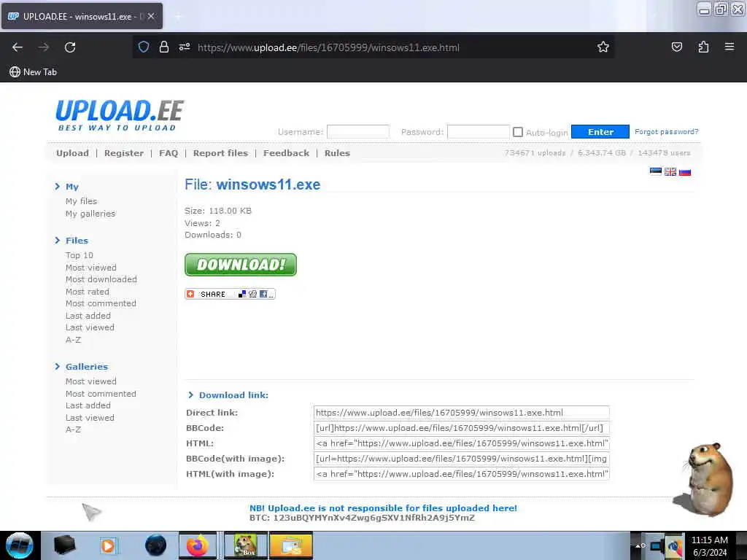Select the HTML(with image) text field
The height and width of the screenshot is (560, 747).
(462, 474)
